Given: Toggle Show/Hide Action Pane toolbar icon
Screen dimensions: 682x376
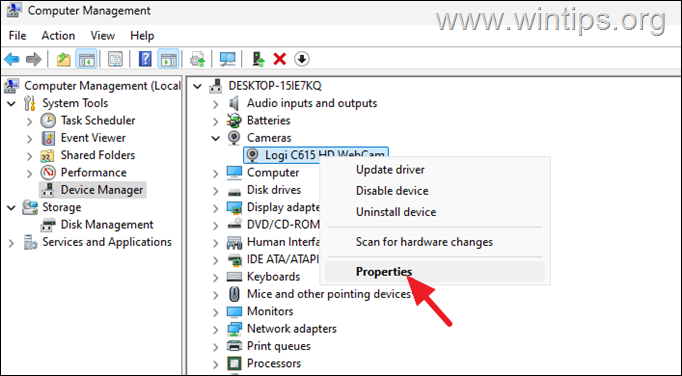Looking at the screenshot, I should click(x=168, y=59).
